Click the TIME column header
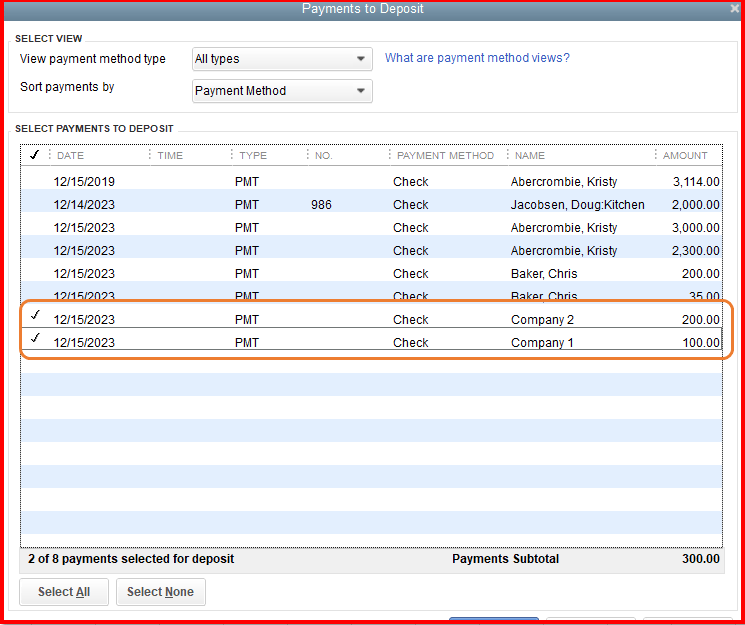Image resolution: width=745 pixels, height=625 pixels. 170,156
